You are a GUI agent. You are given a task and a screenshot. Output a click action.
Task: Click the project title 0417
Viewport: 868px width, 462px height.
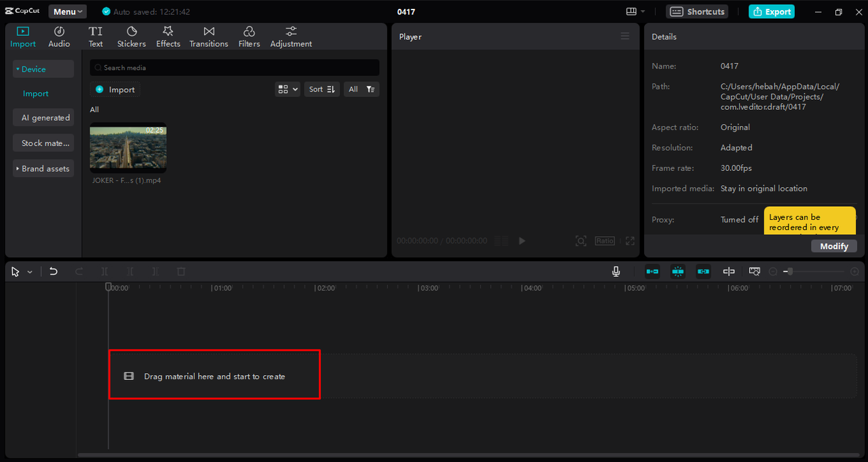pos(406,12)
